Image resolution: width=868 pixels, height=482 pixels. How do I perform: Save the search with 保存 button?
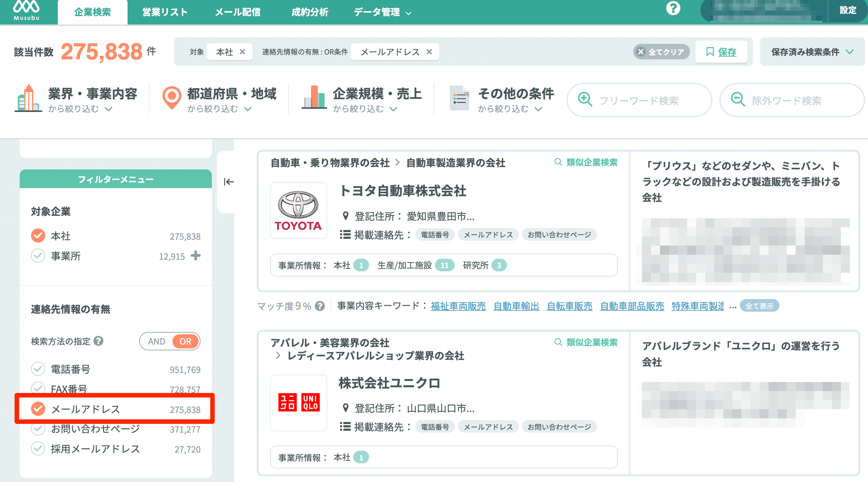point(721,52)
